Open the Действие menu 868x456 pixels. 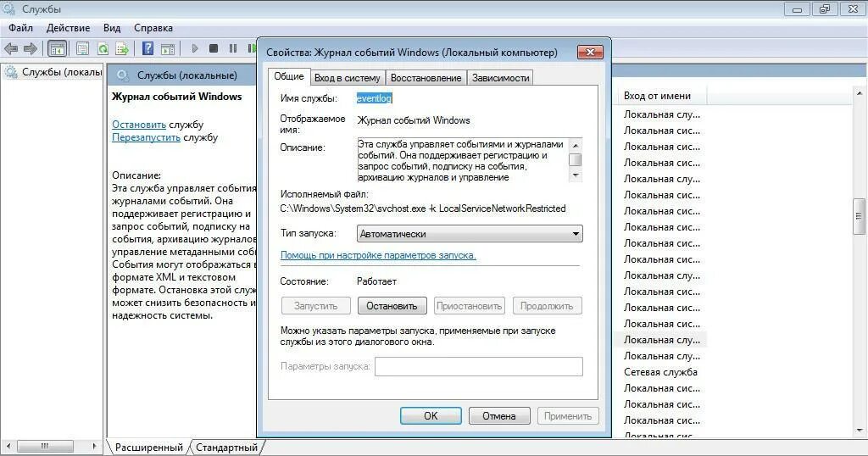click(x=68, y=28)
